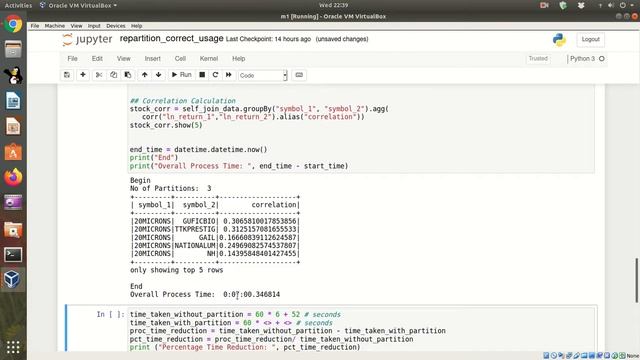Click the Python logo icon
640x360 pixels.
(x=559, y=40)
